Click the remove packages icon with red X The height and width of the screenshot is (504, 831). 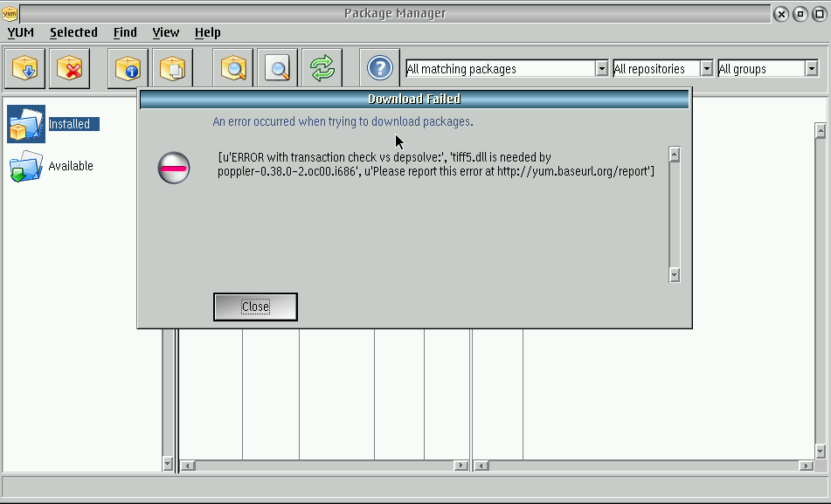point(69,68)
